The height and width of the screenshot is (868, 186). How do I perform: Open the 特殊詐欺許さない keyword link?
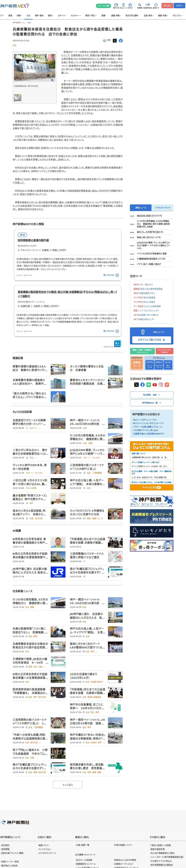click(147, 293)
